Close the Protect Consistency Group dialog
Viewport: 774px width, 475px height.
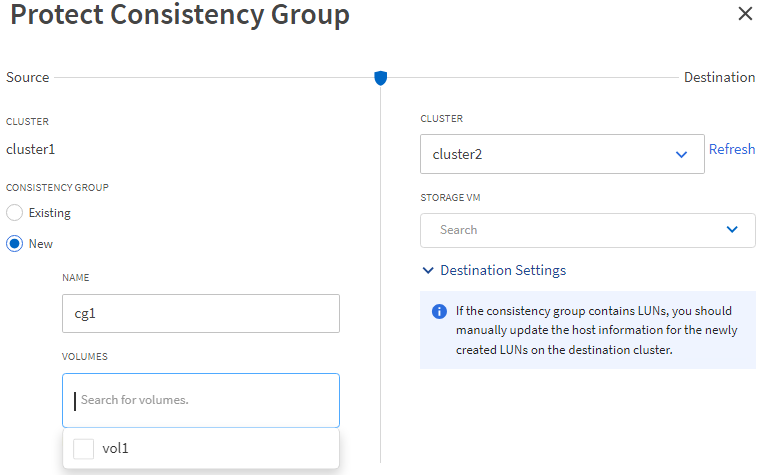745,14
